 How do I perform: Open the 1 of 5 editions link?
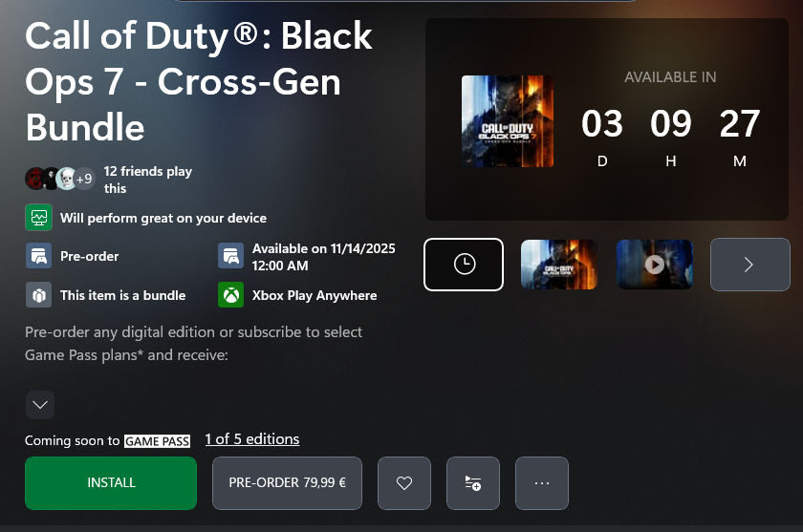pos(252,439)
